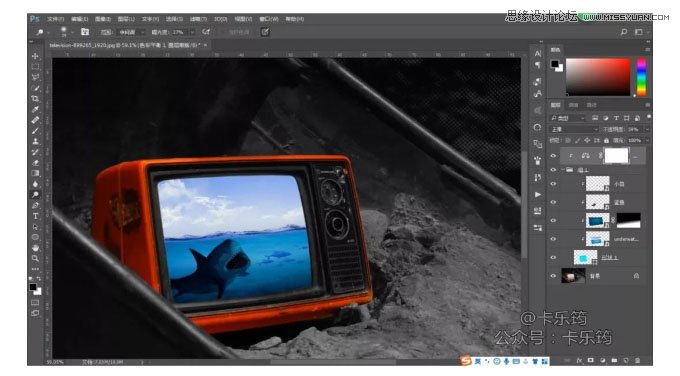The image size is (680, 376).
Task: Toggle visibility of the underwater layer
Action: pyautogui.click(x=553, y=239)
